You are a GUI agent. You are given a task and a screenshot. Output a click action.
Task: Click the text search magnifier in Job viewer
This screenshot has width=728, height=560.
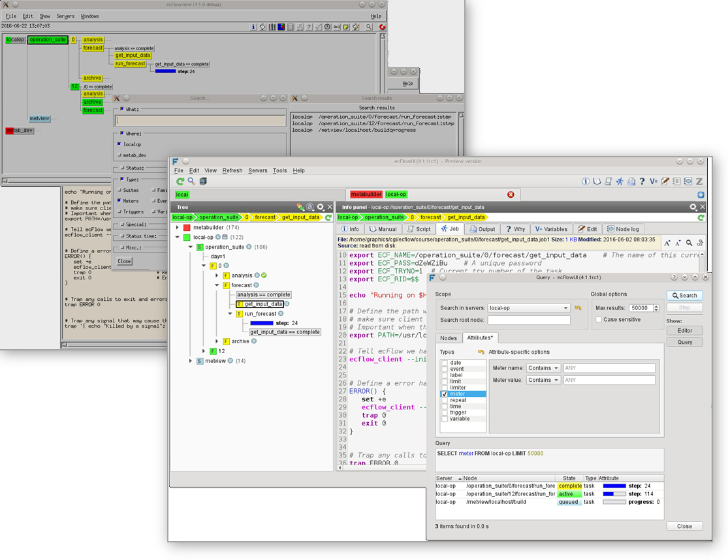(689, 243)
